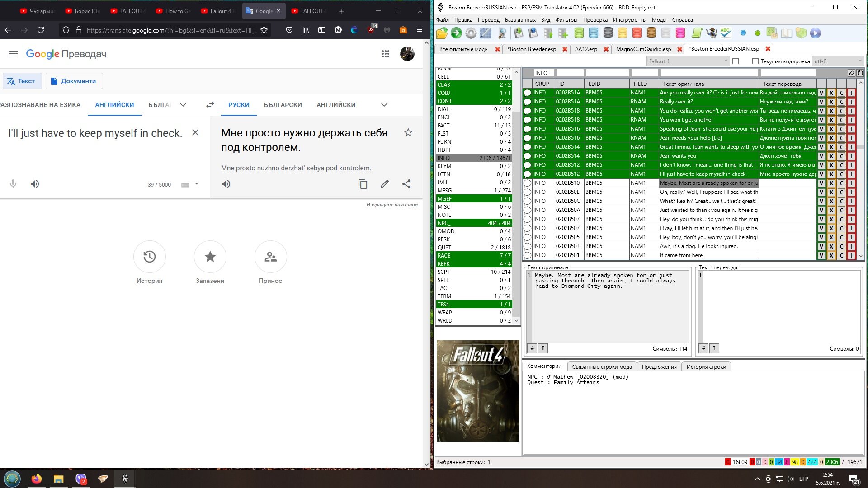Image resolution: width=868 pixels, height=488 pixels.
Task: Click the V validate button on first INFO row
Action: (821, 93)
